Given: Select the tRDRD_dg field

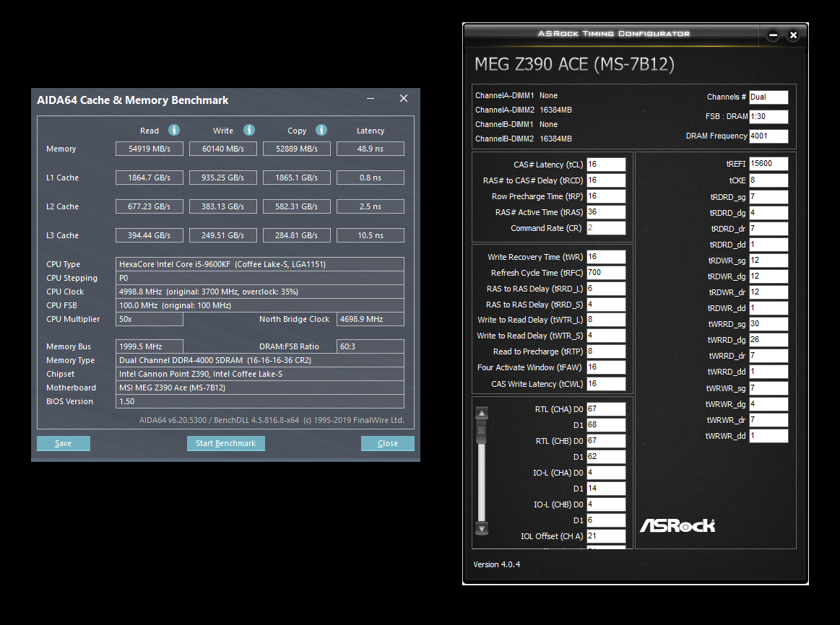Looking at the screenshot, I should click(768, 213).
